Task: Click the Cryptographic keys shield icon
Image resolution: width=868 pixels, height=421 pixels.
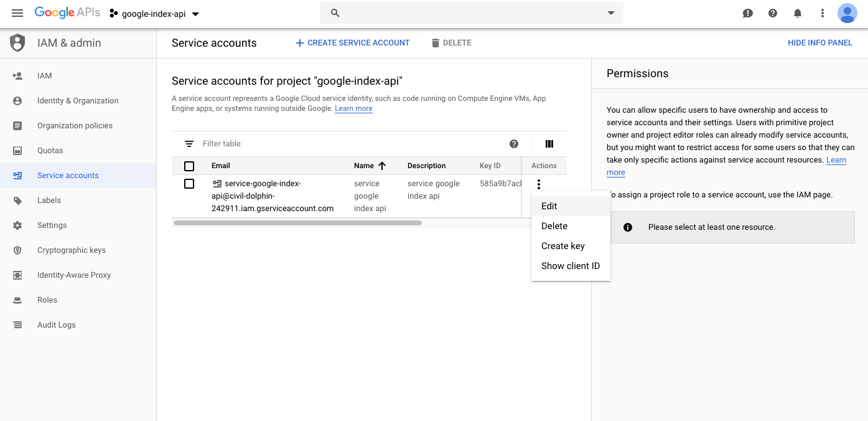Action: pyautogui.click(x=17, y=250)
